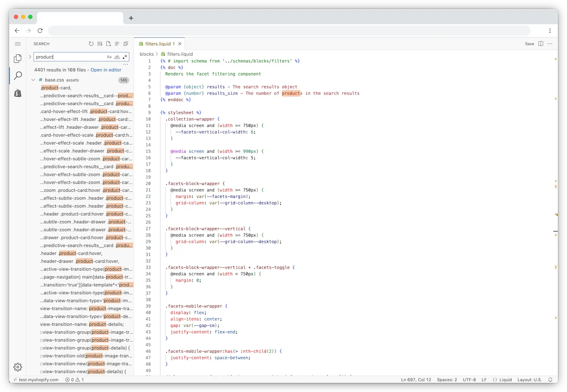
Task: Change the UTF-8 file encoding
Action: [x=469, y=380]
